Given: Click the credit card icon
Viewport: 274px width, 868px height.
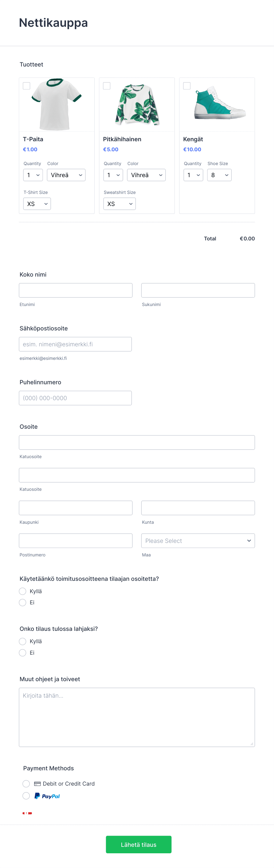Looking at the screenshot, I should 37,784.
